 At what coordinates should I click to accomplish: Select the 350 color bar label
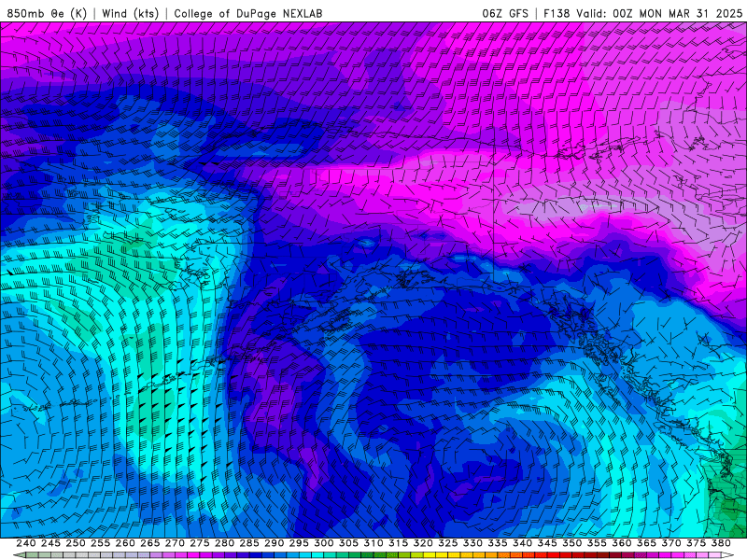[x=571, y=543]
